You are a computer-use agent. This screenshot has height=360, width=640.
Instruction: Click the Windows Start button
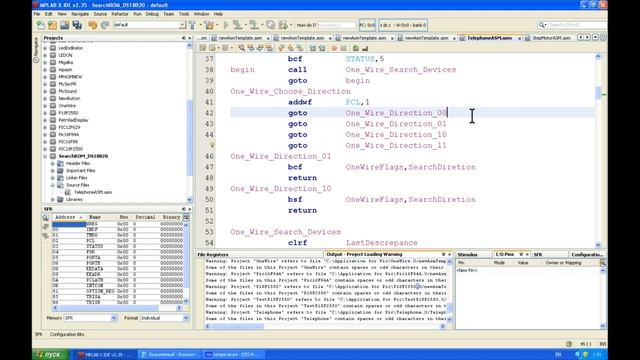50,354
